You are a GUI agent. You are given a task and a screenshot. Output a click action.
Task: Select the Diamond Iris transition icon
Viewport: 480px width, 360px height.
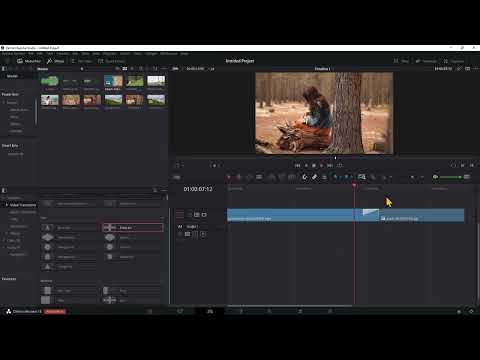click(47, 237)
